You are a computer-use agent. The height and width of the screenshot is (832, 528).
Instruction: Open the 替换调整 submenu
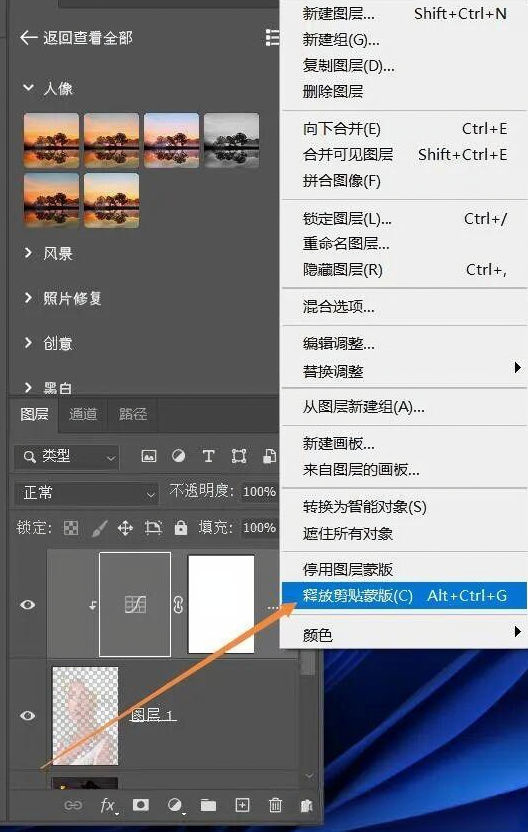pyautogui.click(x=404, y=371)
